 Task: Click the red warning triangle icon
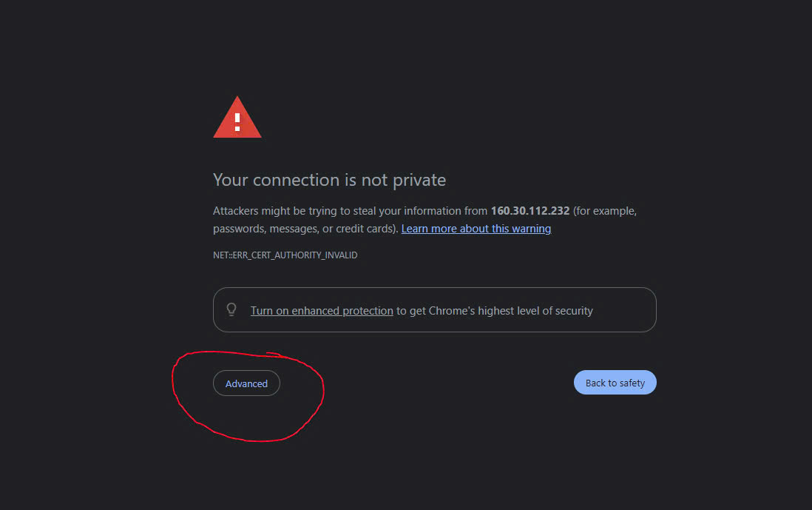237,118
